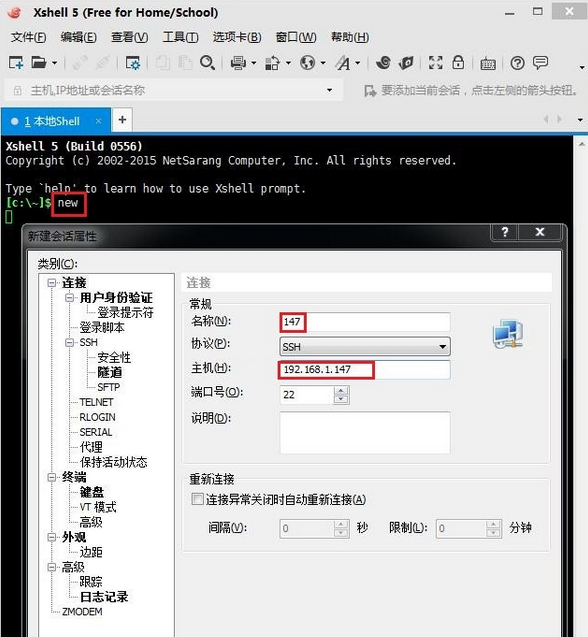This screenshot has width=588, height=637.
Task: Click the globe encoding toolbar icon
Action: click(307, 63)
